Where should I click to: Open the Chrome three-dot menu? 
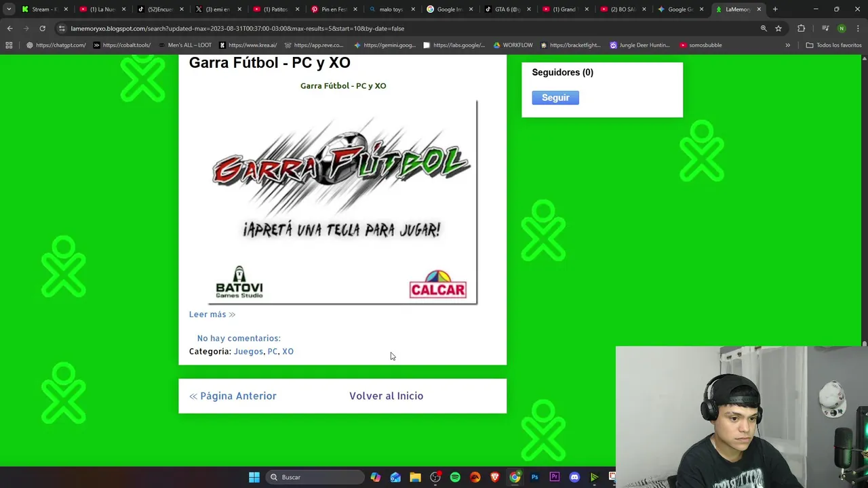[857, 28]
